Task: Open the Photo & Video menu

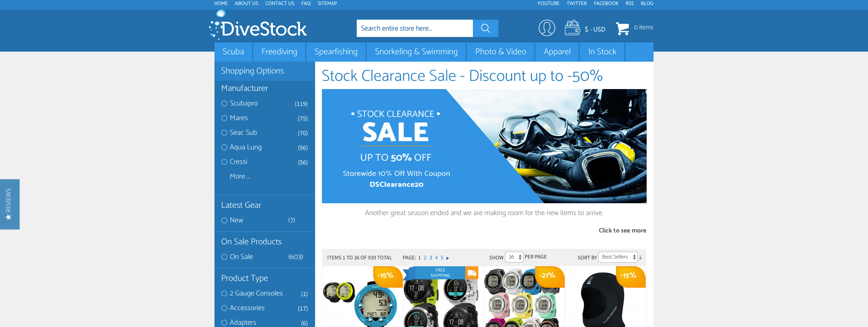Action: pos(501,52)
